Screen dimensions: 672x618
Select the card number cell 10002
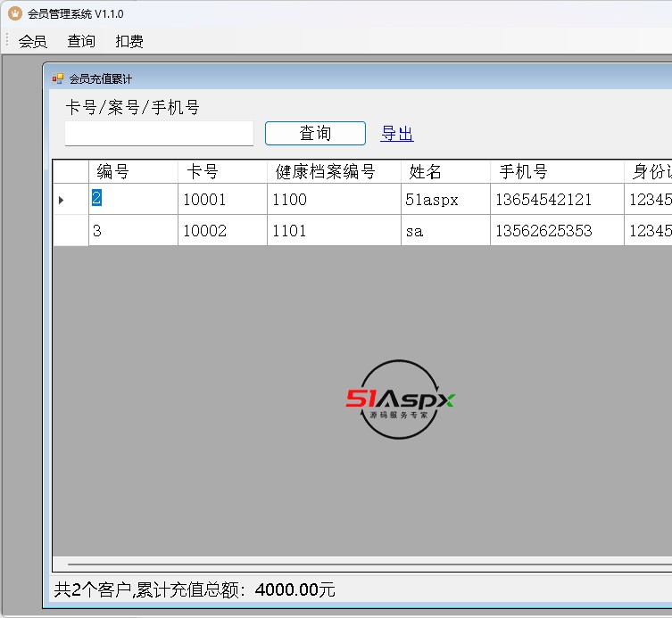click(222, 230)
